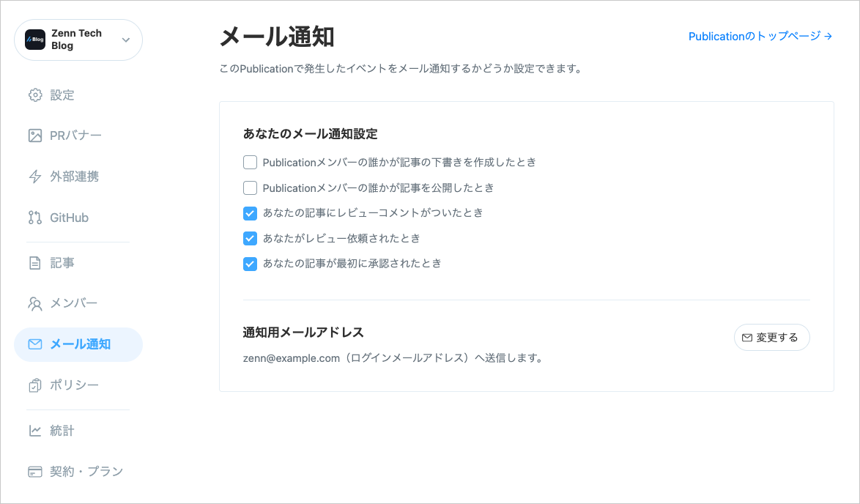860x504 pixels.
Task: Open the メール通知 sidebar menu item
Action: pyautogui.click(x=78, y=344)
